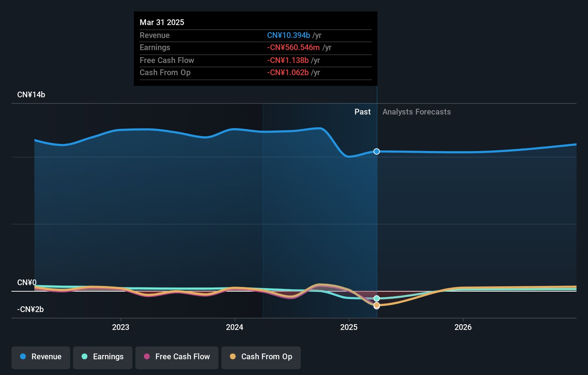
Task: Toggle the Earnings legend button
Action: click(103, 357)
